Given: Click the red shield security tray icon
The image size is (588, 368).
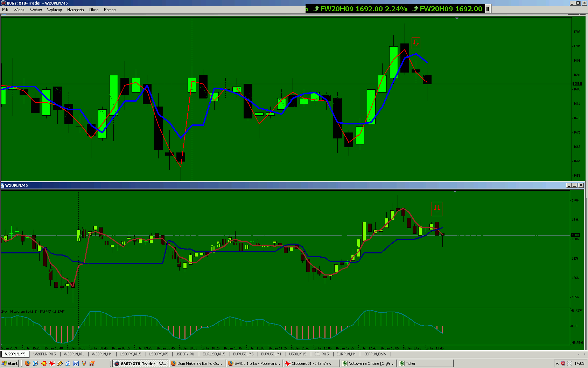Looking at the screenshot, I should coord(563,363).
